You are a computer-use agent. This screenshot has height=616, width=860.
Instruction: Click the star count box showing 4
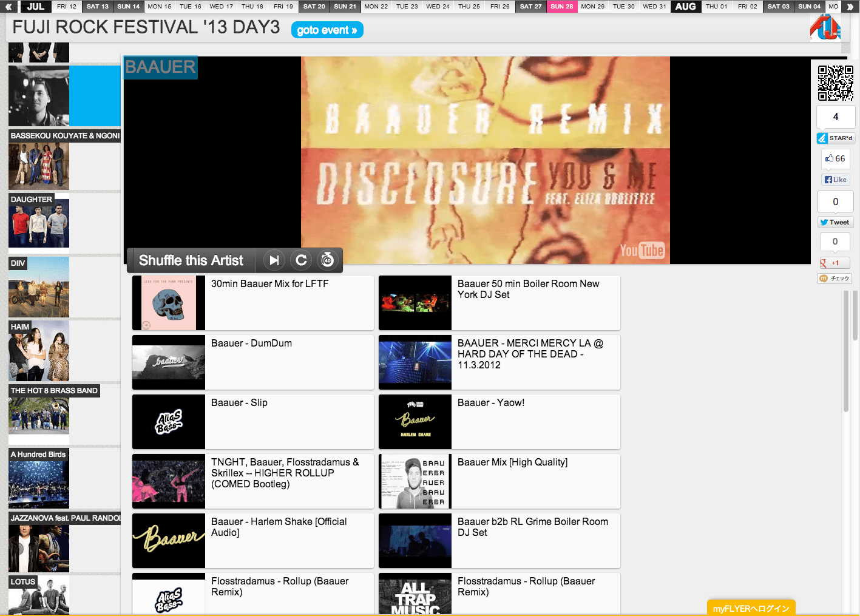pyautogui.click(x=836, y=117)
